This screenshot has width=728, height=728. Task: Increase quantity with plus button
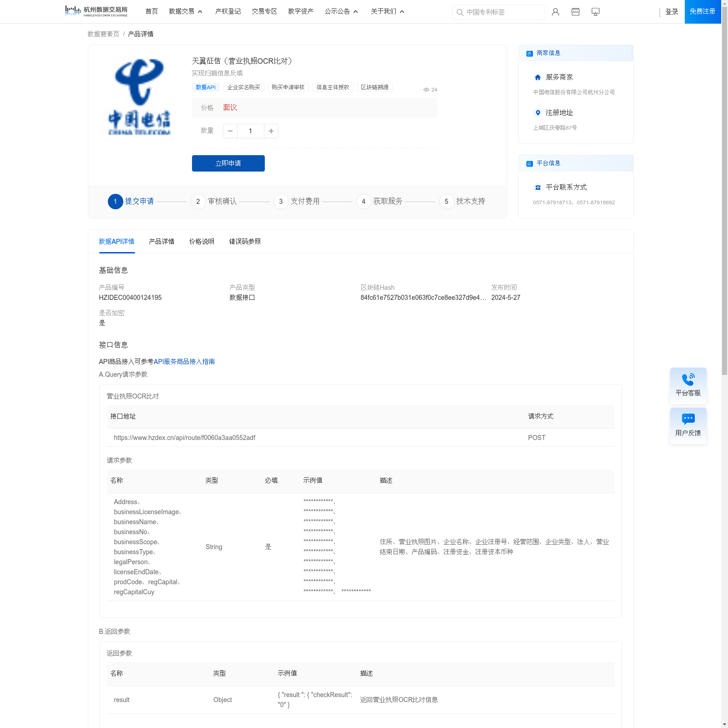pyautogui.click(x=271, y=131)
